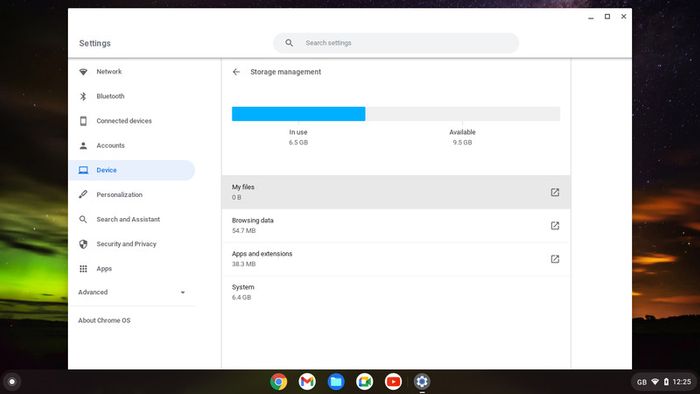Viewport: 700px width, 394px height.
Task: Open the Apps and extensions row
Action: pyautogui.click(x=396, y=259)
